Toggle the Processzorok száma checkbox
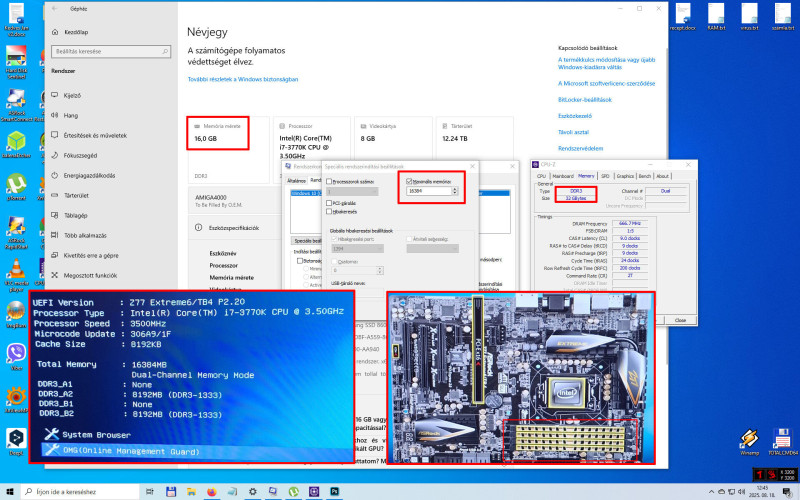800x500 pixels. point(329,182)
